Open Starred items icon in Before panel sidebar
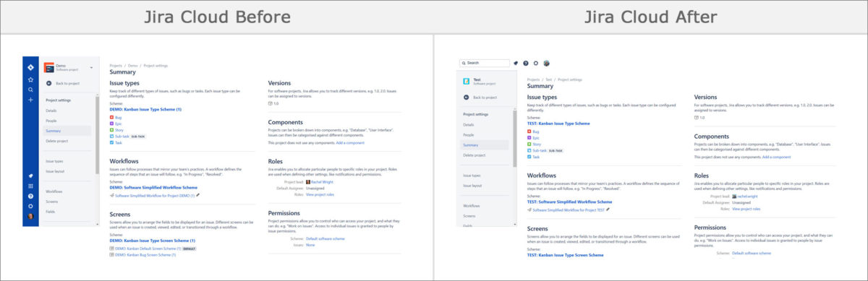868x281 pixels. [30, 79]
